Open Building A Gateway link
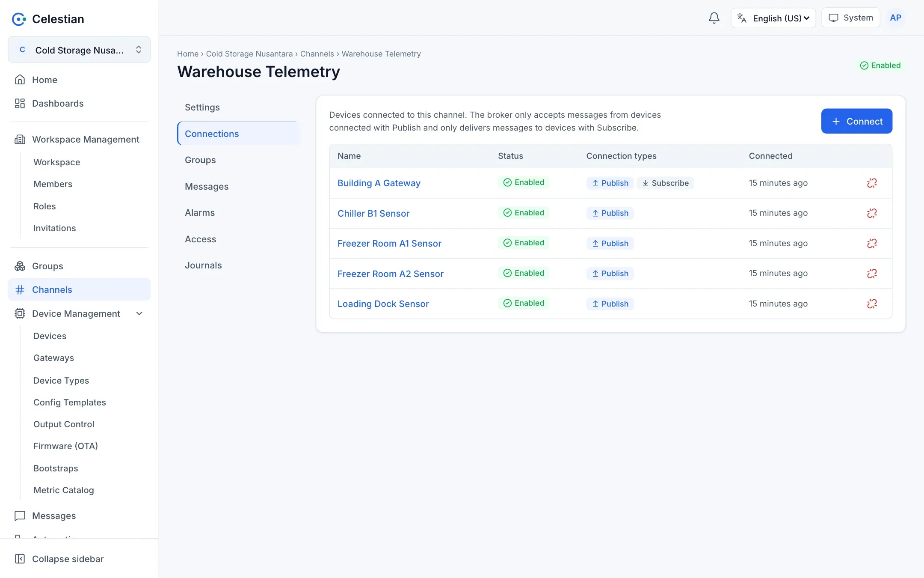 pyautogui.click(x=379, y=183)
